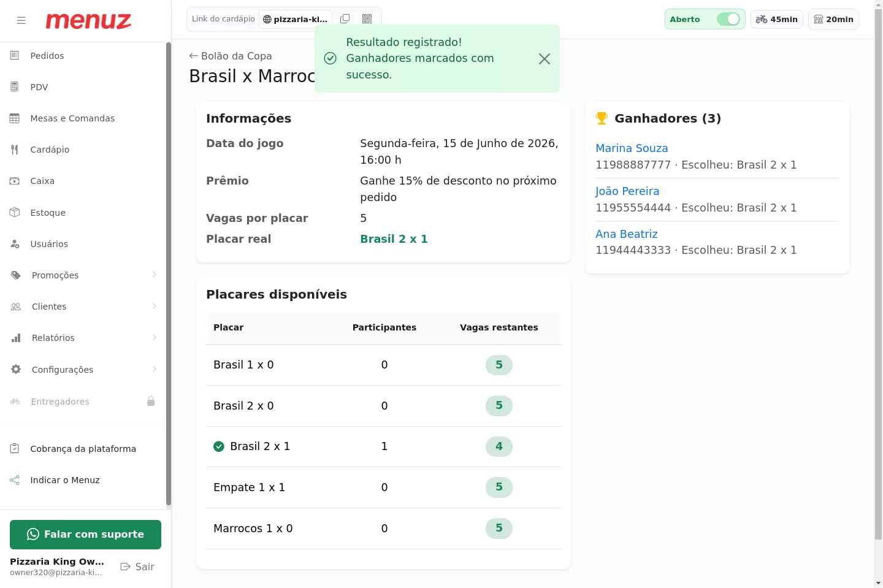Image resolution: width=883 pixels, height=588 pixels.
Task: Click the Participantes column header
Action: (x=384, y=327)
